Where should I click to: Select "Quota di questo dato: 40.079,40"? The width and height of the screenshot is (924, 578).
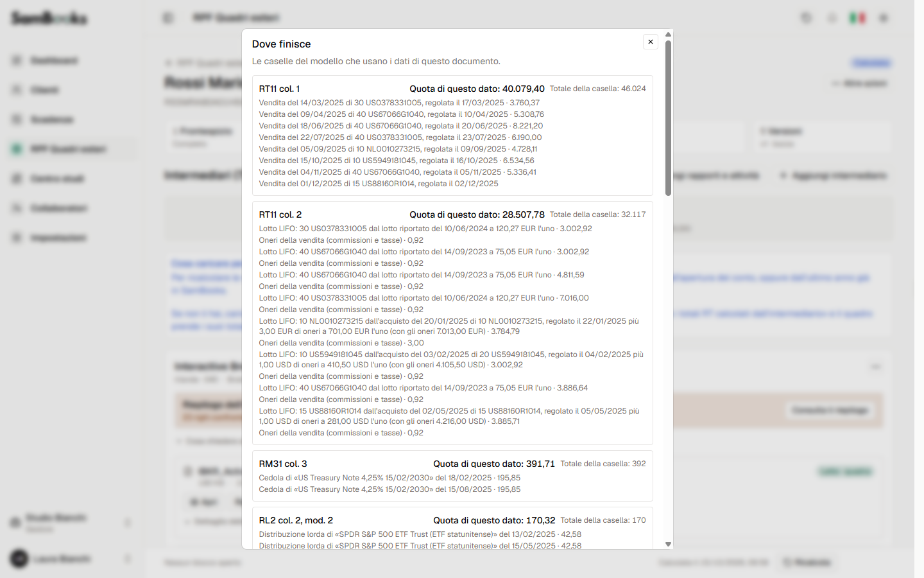point(477,89)
